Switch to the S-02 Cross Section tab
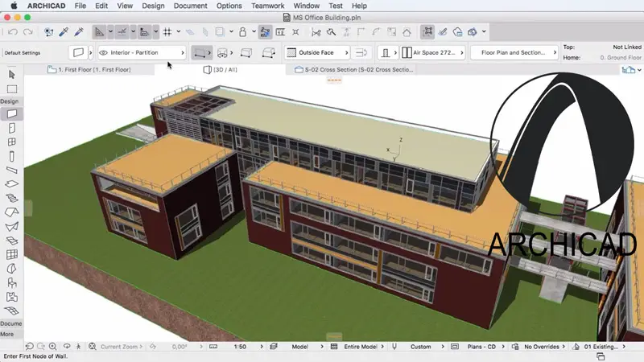Screen dimensions: 644x362 [x=359, y=70]
